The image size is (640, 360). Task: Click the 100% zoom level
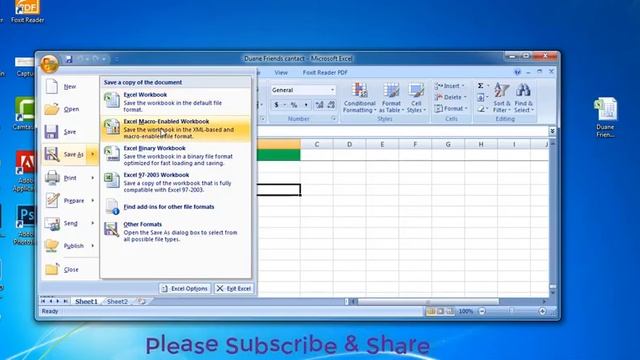pos(465,311)
